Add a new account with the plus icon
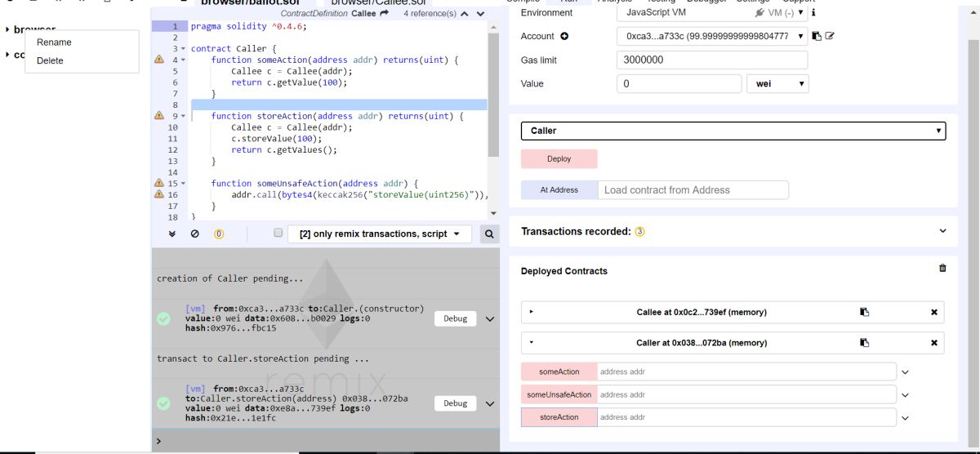Viewport: 980px width, 454px height. pos(564,36)
